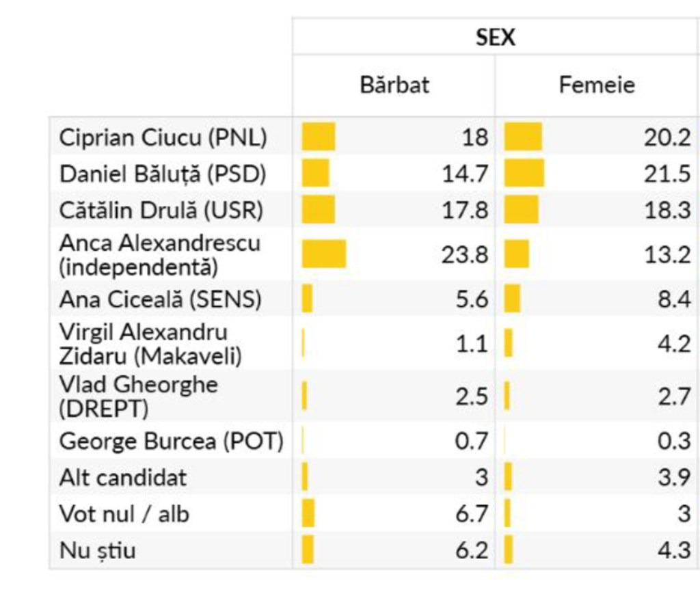This screenshot has height=594, width=700.
Task: Click the Ciprian Ciucu (PNL) row label
Action: [163, 137]
